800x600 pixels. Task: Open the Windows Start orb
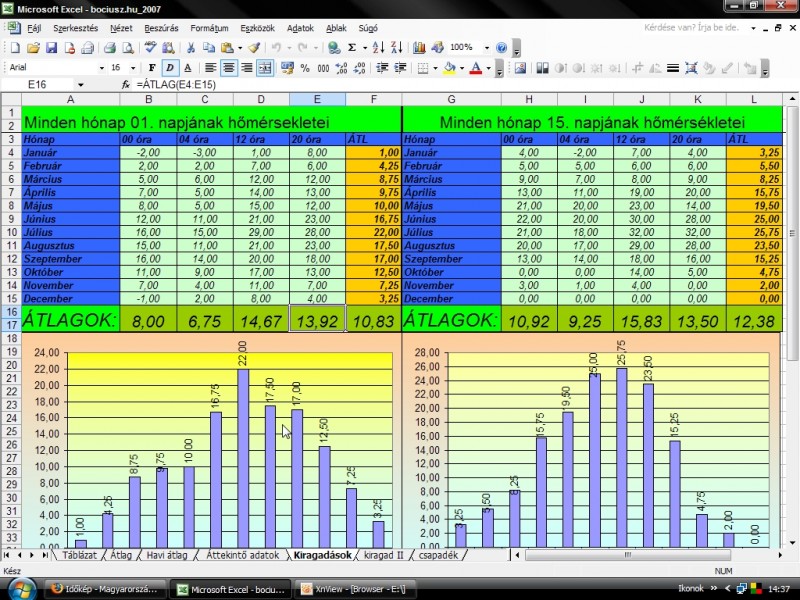click(21, 590)
